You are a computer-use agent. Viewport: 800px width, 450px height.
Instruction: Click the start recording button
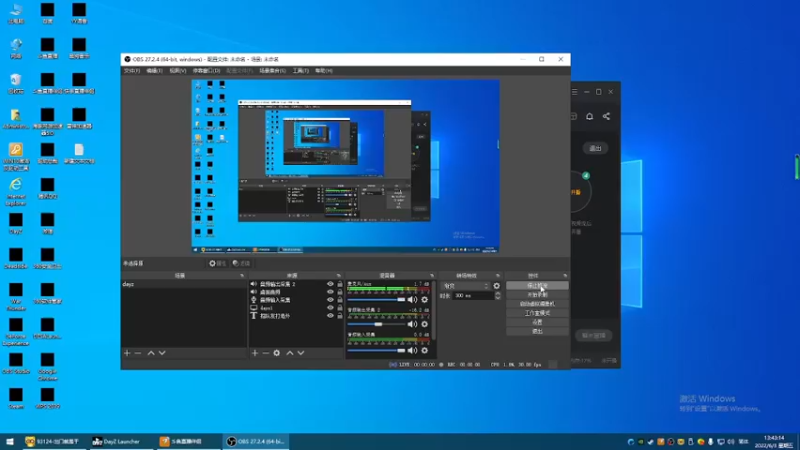coord(537,295)
